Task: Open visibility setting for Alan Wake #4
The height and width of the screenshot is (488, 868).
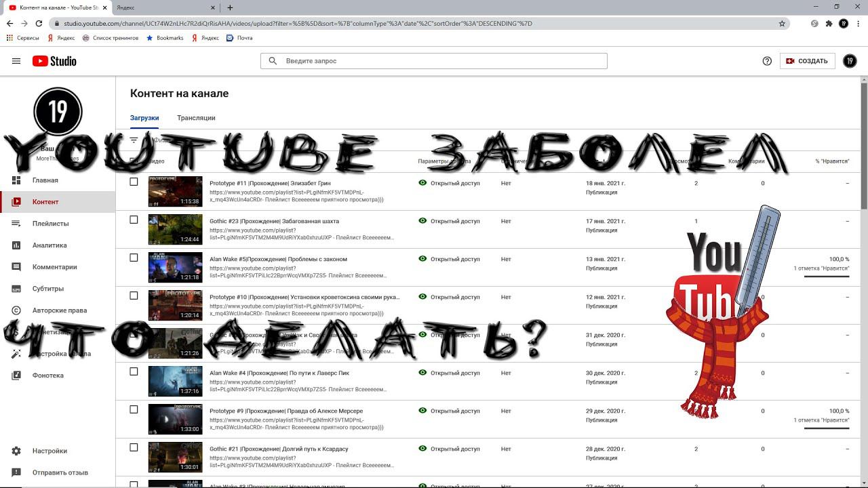Action: point(449,373)
